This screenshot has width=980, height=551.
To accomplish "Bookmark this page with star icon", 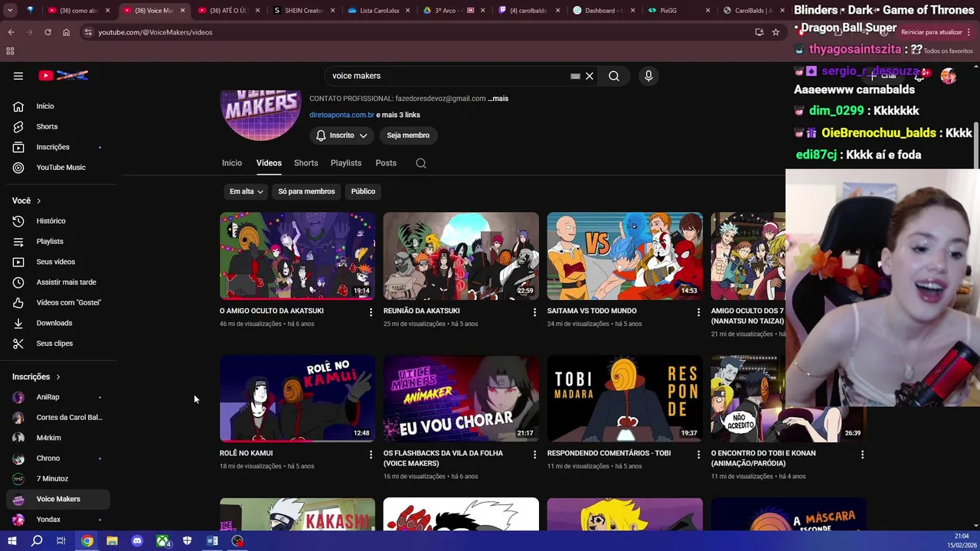I will 776,32.
